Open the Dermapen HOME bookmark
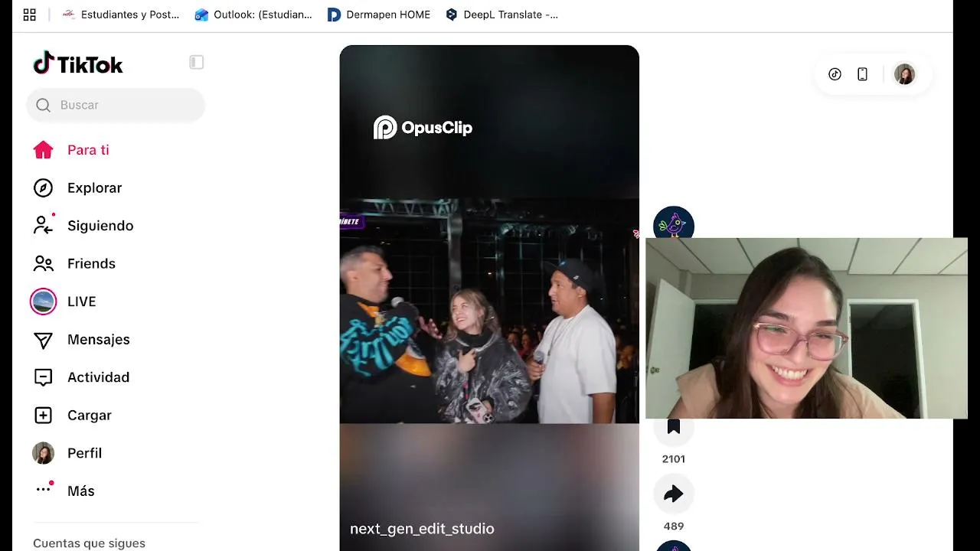 point(379,15)
